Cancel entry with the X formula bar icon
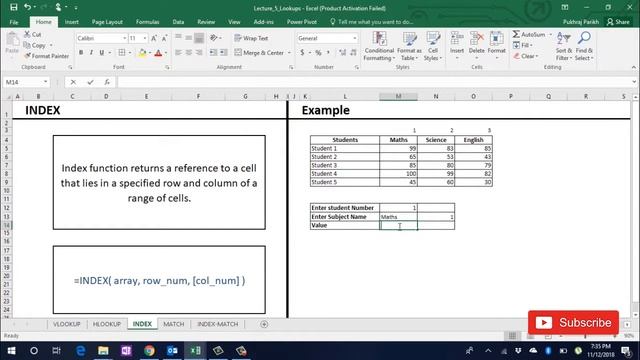Screen dimensions: 640x360 (x=73, y=82)
